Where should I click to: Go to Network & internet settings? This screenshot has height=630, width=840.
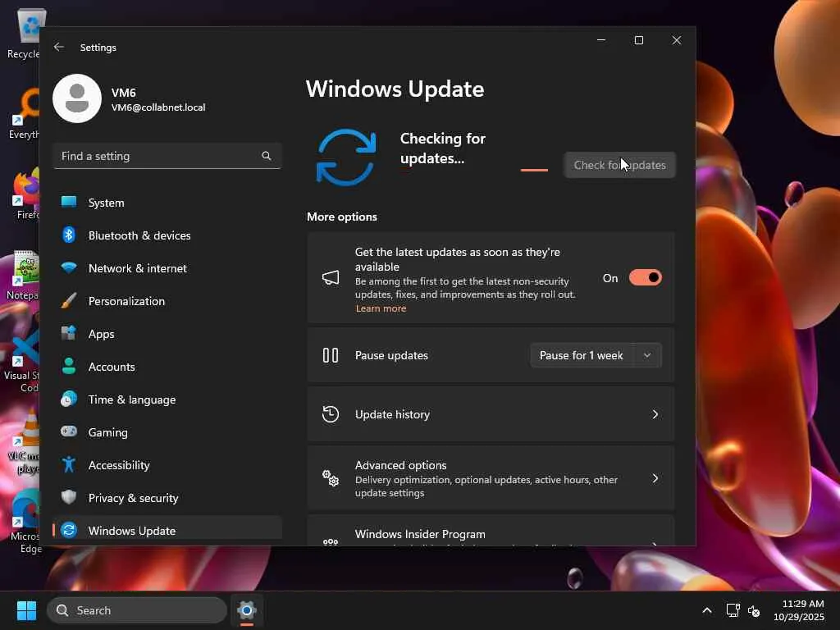pyautogui.click(x=167, y=268)
